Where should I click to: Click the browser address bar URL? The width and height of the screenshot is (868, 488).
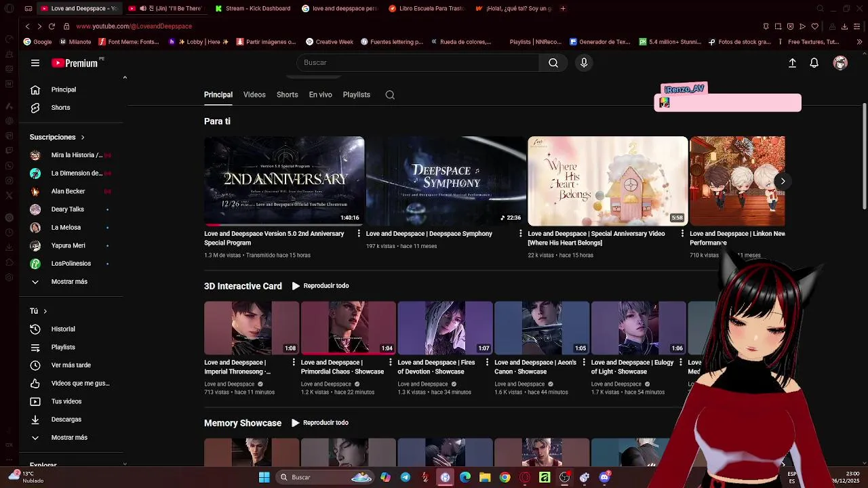pos(134,26)
